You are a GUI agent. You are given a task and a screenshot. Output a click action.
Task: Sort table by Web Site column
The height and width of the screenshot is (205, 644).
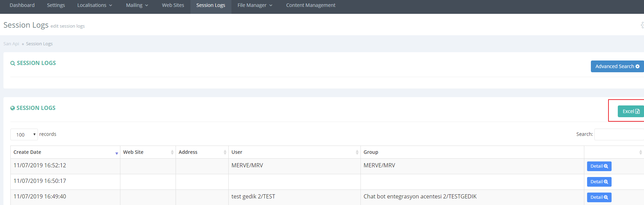(148, 152)
